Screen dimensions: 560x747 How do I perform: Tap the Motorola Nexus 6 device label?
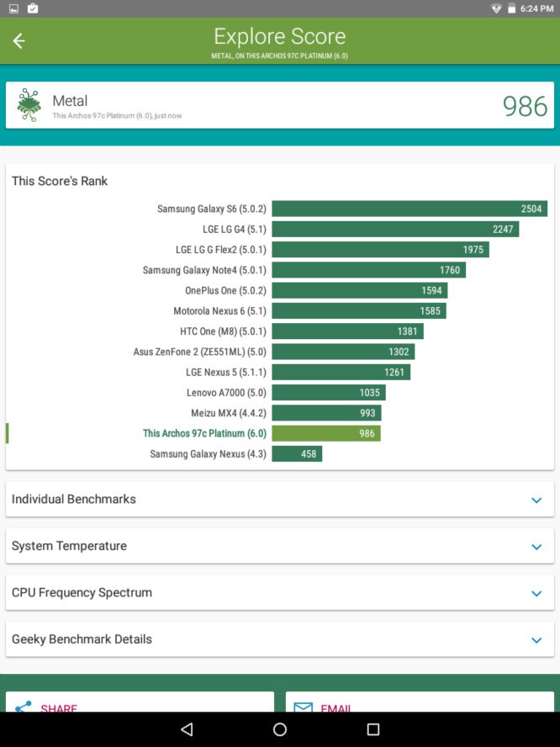click(x=220, y=311)
